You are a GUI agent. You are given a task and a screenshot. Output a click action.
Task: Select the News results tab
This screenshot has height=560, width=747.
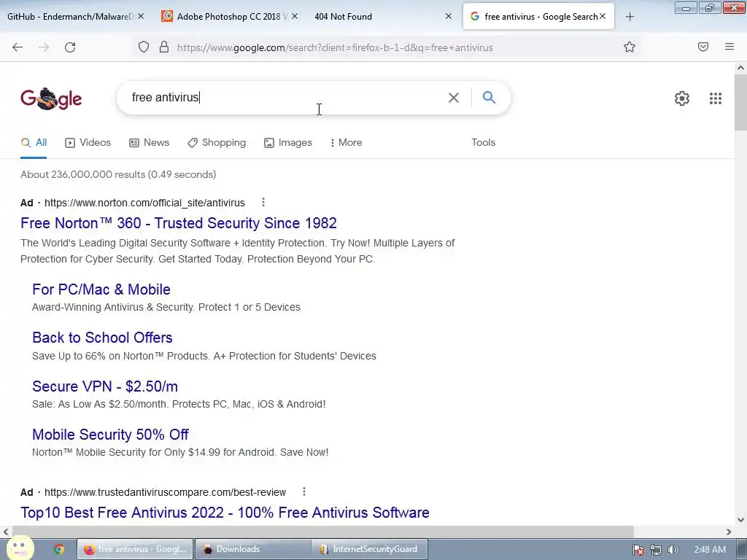pyautogui.click(x=149, y=142)
